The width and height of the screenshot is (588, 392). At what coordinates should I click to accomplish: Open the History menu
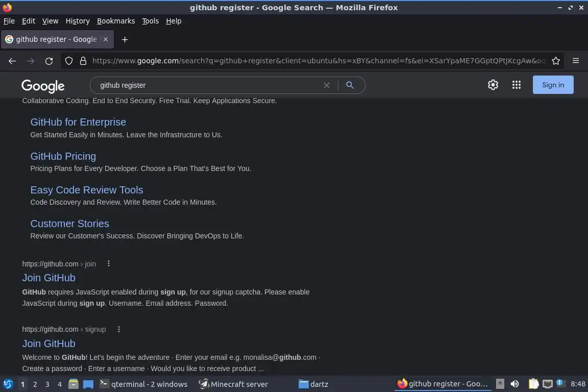pos(78,21)
